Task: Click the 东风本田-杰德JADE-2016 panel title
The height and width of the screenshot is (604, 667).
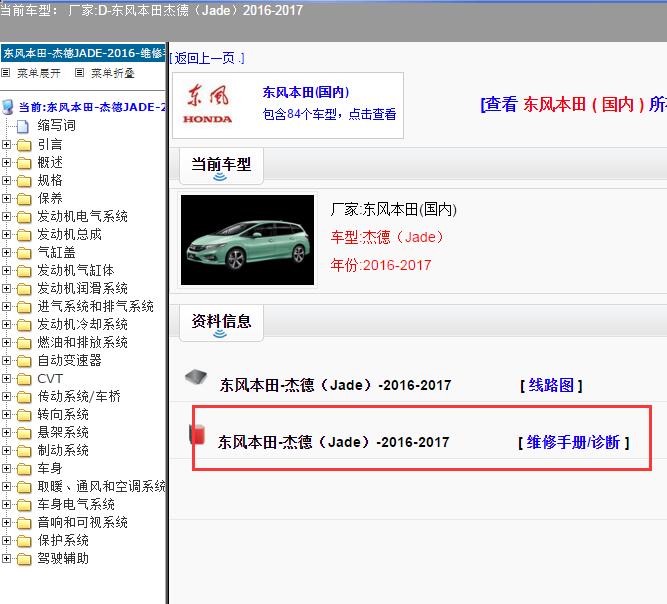Action: point(83,53)
